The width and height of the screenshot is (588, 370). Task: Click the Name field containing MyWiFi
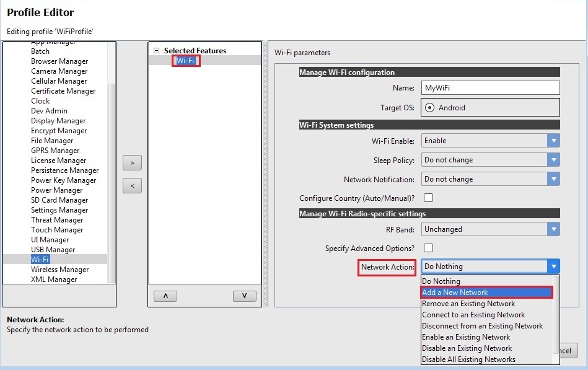[489, 88]
